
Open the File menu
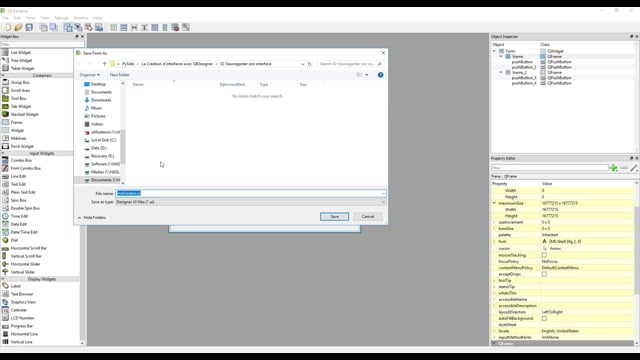tap(5, 18)
